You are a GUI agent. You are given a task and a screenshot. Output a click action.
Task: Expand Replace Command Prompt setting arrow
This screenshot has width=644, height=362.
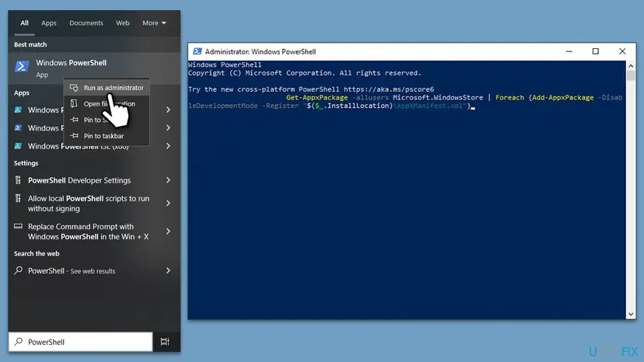tap(168, 231)
